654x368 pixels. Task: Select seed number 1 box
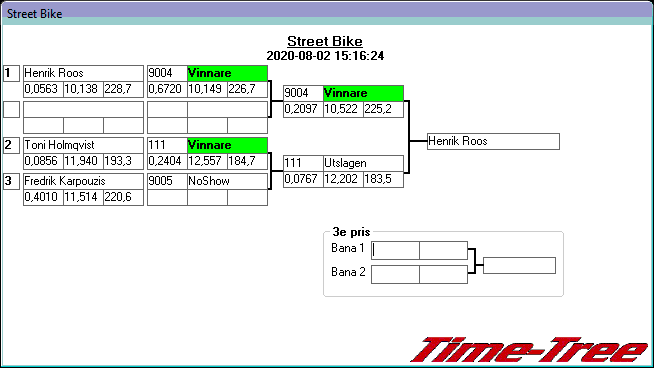[11, 73]
